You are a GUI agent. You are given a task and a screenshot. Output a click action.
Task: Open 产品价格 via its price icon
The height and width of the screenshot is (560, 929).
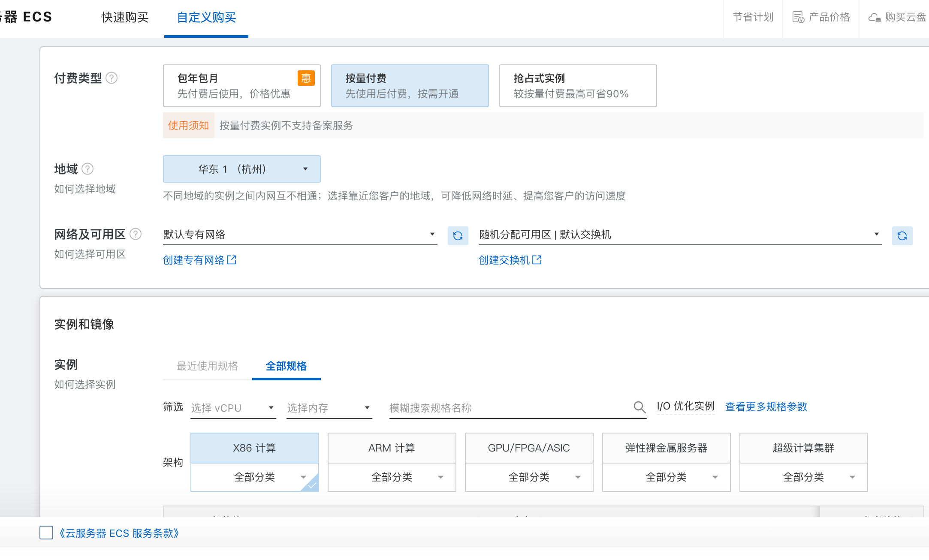798,17
